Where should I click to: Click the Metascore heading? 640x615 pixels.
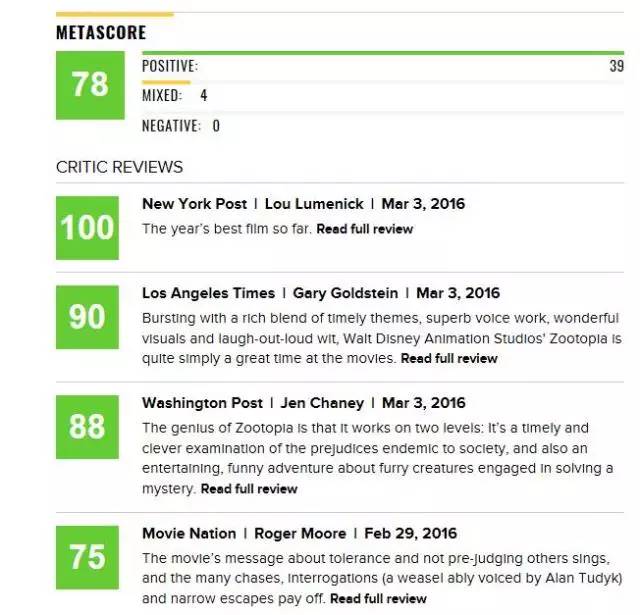tap(101, 32)
